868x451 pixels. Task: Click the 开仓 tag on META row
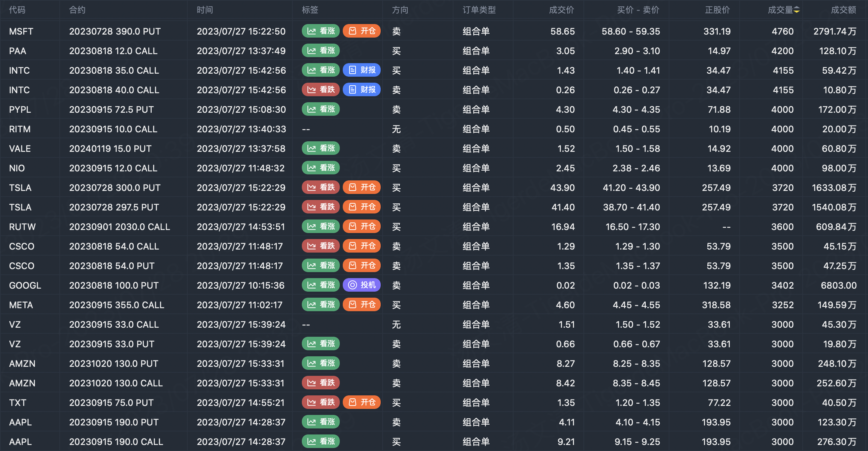pyautogui.click(x=362, y=304)
